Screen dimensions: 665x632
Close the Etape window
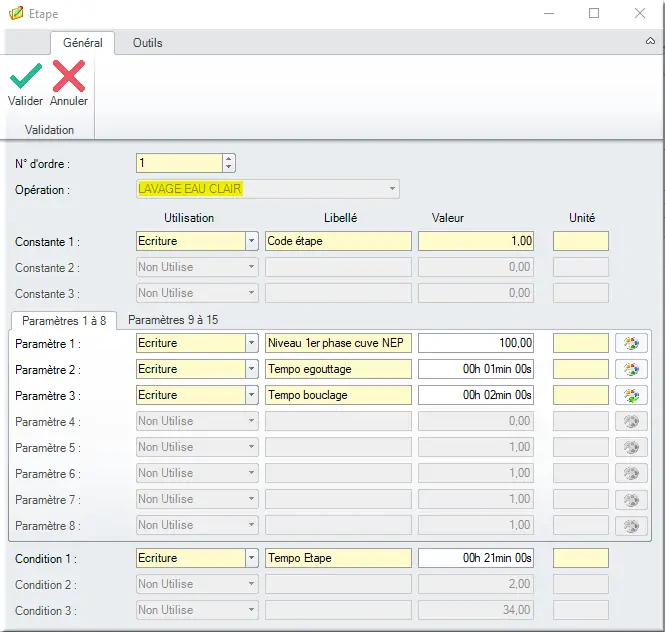(x=640, y=13)
